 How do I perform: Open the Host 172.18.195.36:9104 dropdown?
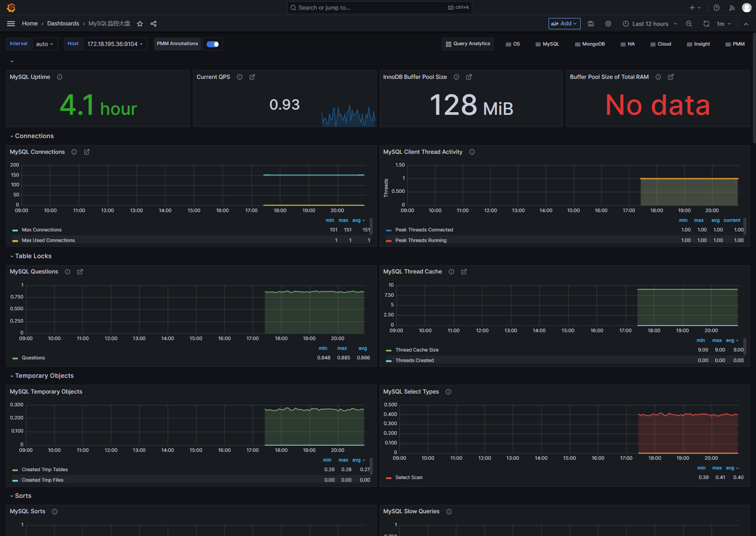[x=115, y=44]
